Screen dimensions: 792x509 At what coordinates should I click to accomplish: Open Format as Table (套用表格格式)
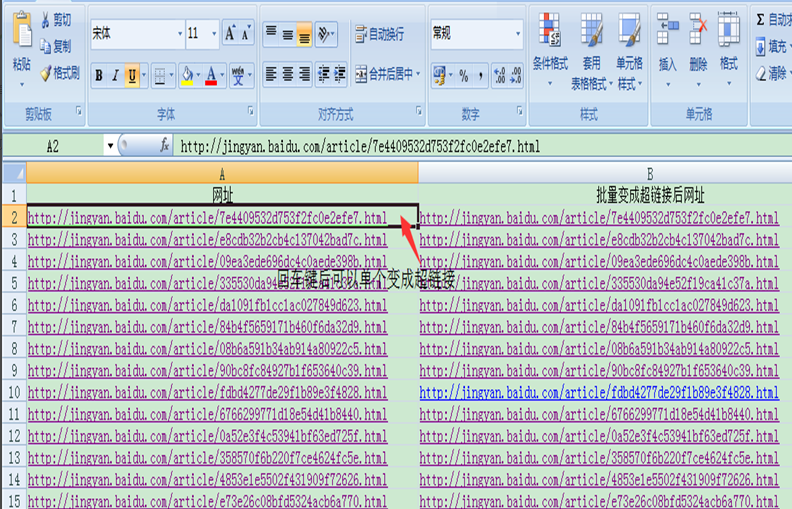click(x=591, y=50)
